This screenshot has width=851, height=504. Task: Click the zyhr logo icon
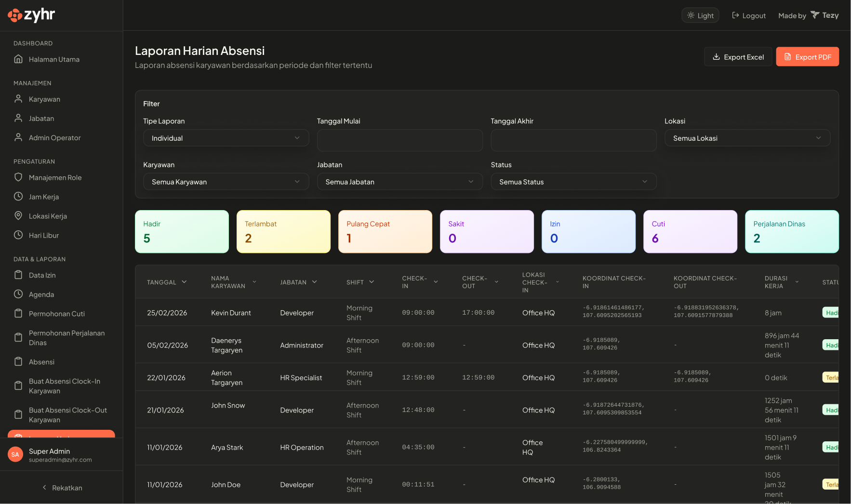[15, 15]
